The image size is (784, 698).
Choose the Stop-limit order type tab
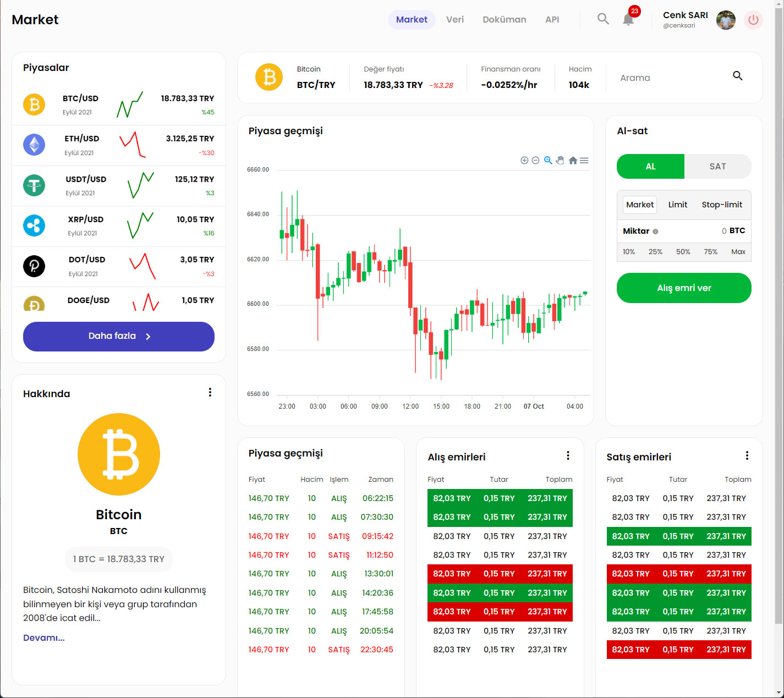click(722, 205)
